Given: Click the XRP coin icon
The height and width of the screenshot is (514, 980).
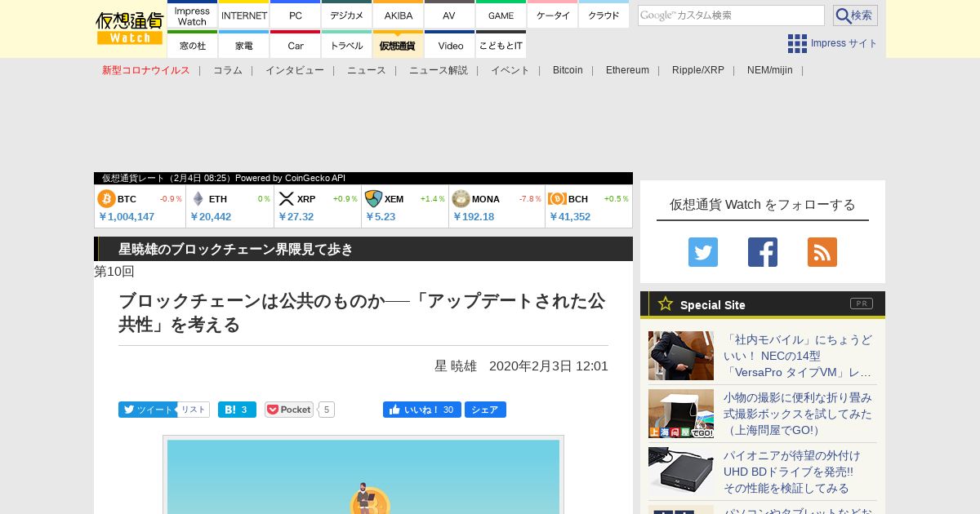Looking at the screenshot, I should (286, 199).
